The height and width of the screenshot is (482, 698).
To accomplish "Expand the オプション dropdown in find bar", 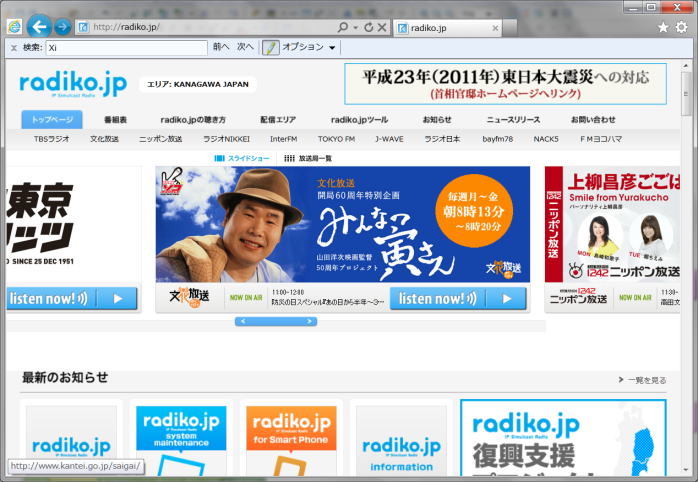I will click(x=308, y=47).
